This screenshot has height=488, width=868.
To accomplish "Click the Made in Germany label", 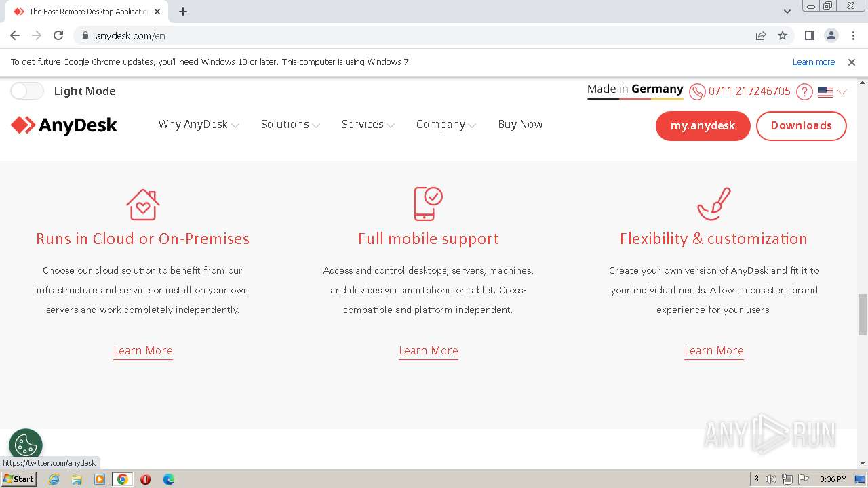I will point(635,89).
